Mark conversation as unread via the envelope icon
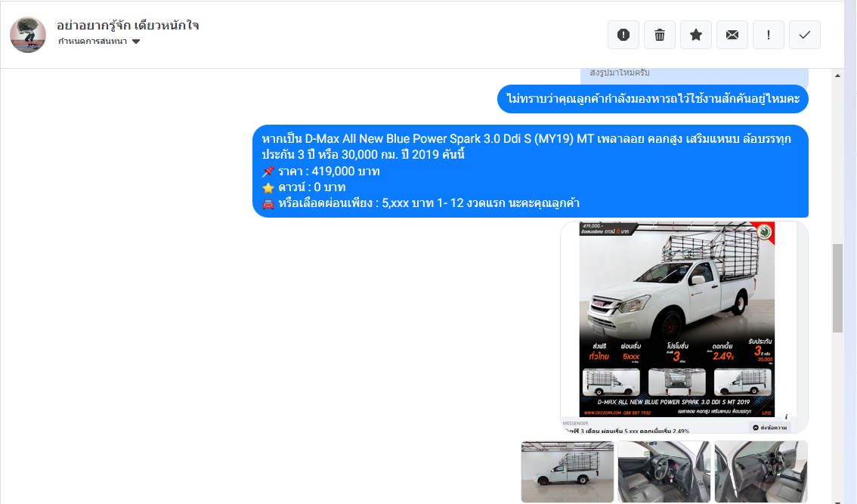The image size is (857, 504). (x=732, y=35)
